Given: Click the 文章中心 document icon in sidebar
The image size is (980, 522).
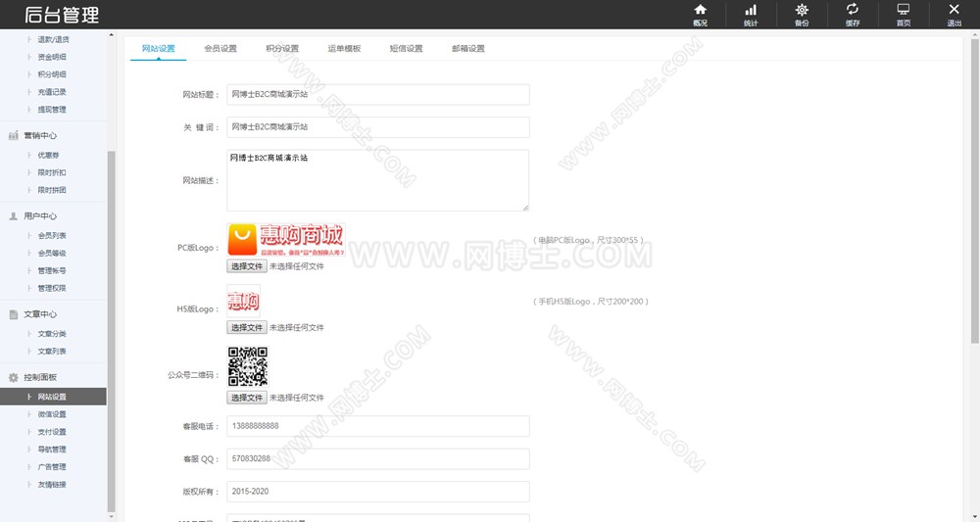Looking at the screenshot, I should 13,314.
